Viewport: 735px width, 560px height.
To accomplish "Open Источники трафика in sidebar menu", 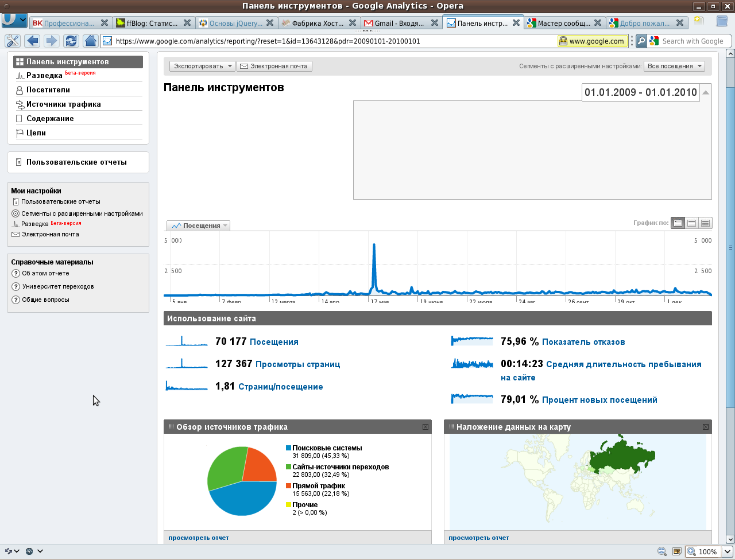I will (63, 104).
